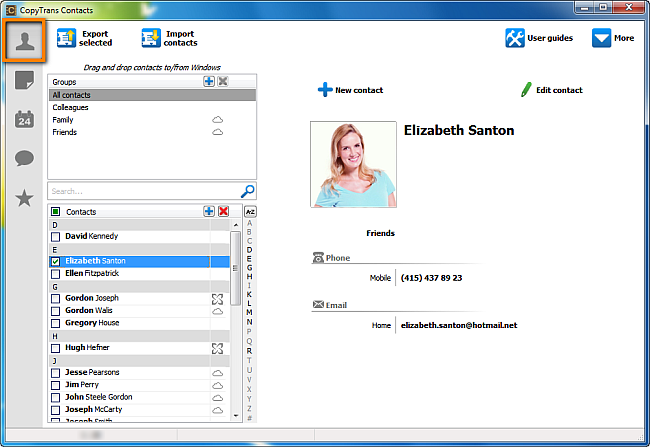Click the account icon beside Hugh Hefner
Viewport: 650px width, 447px height.
click(x=217, y=348)
